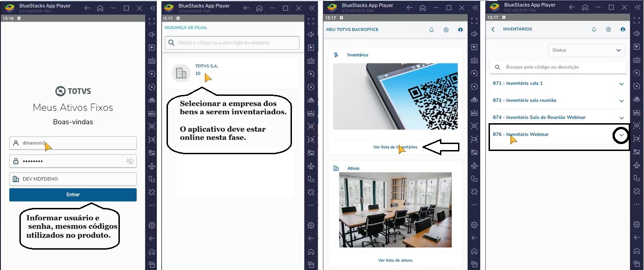Expand the 871 - Inventário sala 1 chevron

[621, 84]
